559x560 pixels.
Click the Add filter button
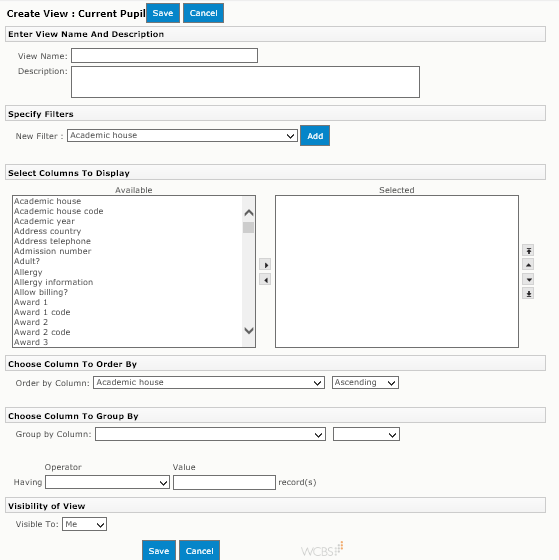click(315, 136)
